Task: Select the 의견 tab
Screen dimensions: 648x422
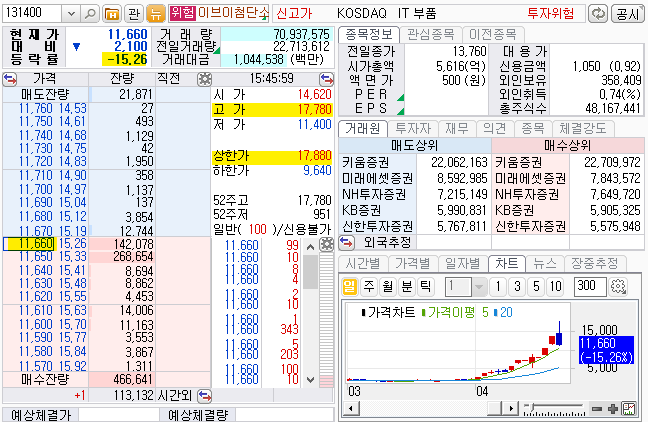Action: [495, 129]
